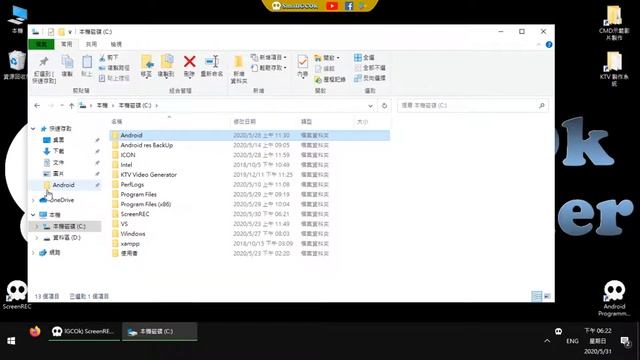Viewport: 640px width, 360px height.
Task: Go up one level with up arrow
Action: click(x=71, y=106)
